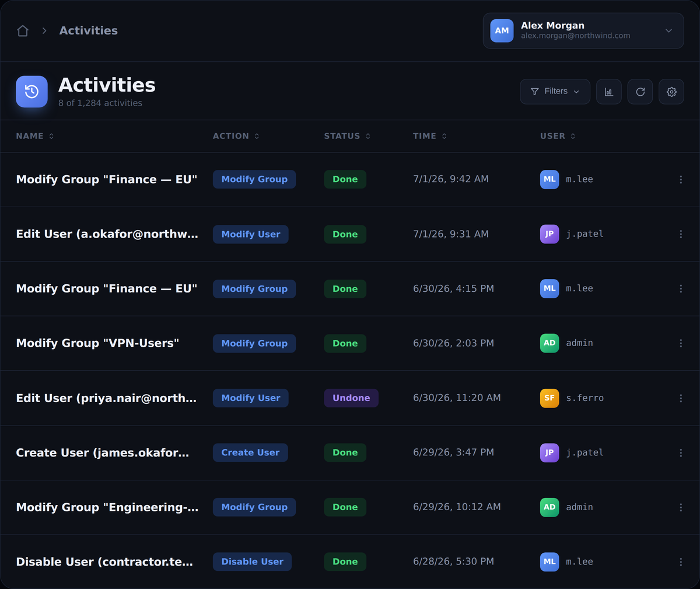This screenshot has height=589, width=700.
Task: Click the 8 of 1,284 activities count
Action: click(x=100, y=103)
